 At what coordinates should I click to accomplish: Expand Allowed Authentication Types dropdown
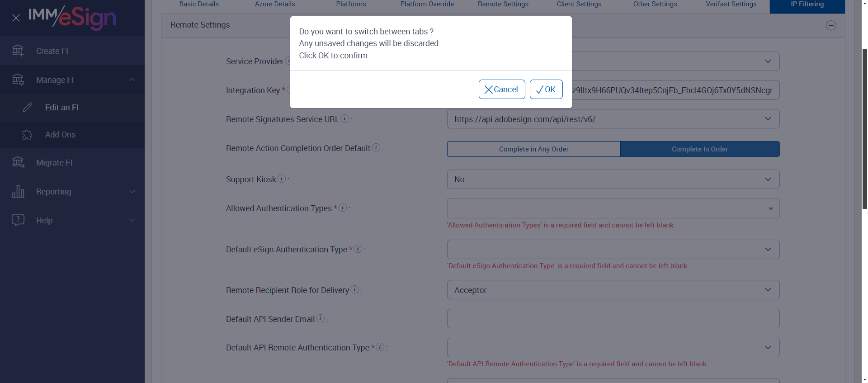[613, 208]
